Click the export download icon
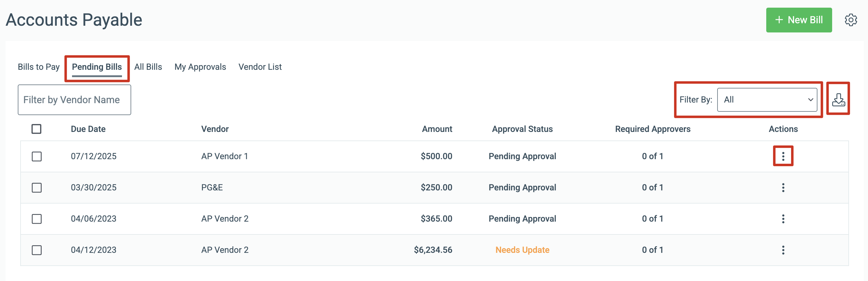Viewport: 868px width, 281px height. [838, 99]
